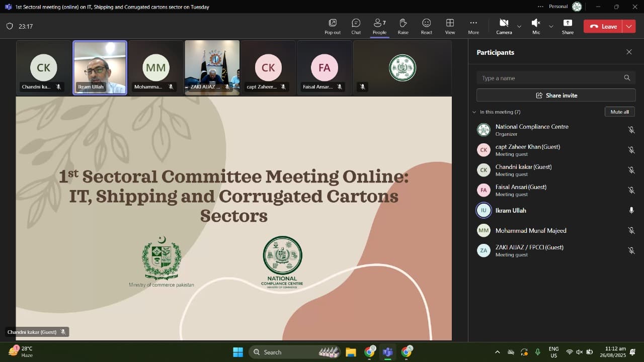Click the search icon in Participants panel
Viewport: 644px width, 362px height.
coord(627,78)
